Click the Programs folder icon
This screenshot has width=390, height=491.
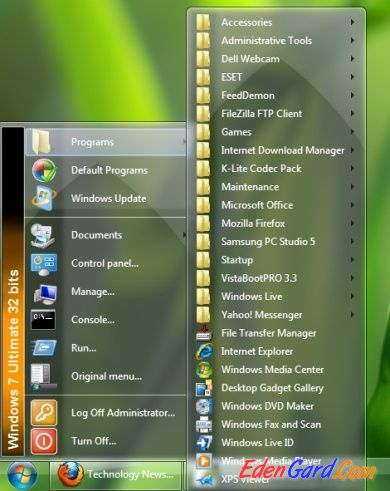pyautogui.click(x=41, y=142)
